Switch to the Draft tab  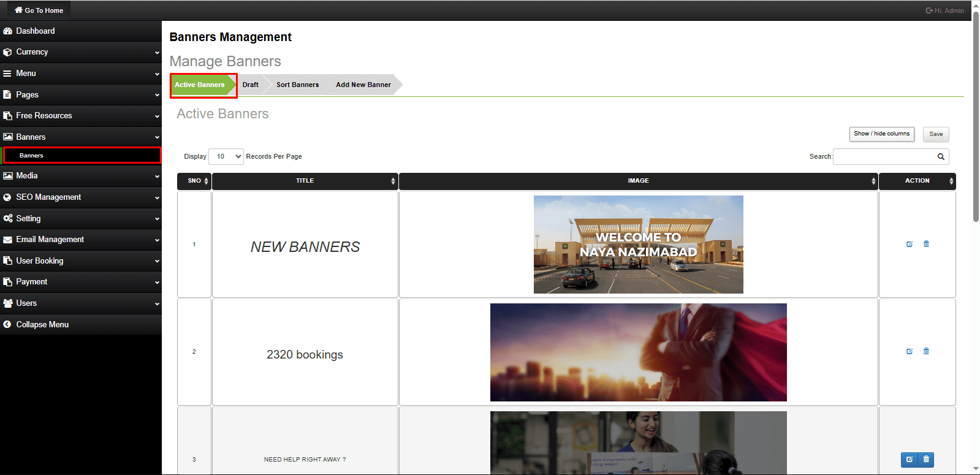(x=250, y=85)
